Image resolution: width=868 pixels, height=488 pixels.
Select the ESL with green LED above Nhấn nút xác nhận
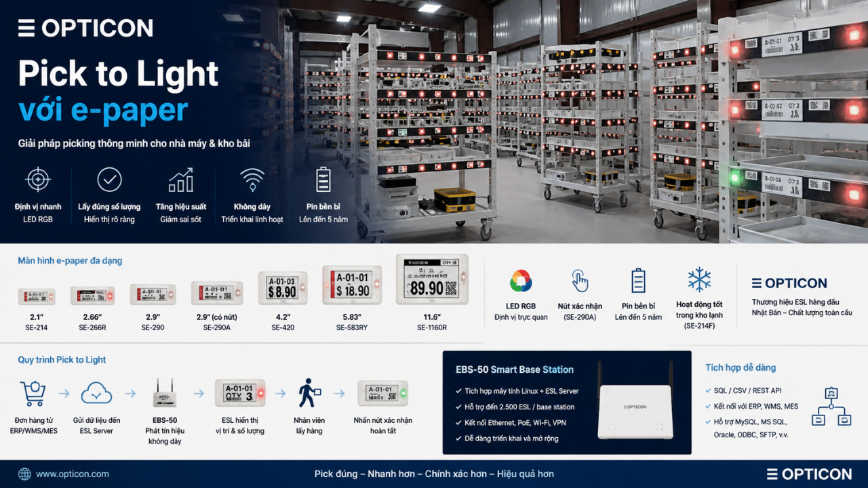pyautogui.click(x=382, y=393)
